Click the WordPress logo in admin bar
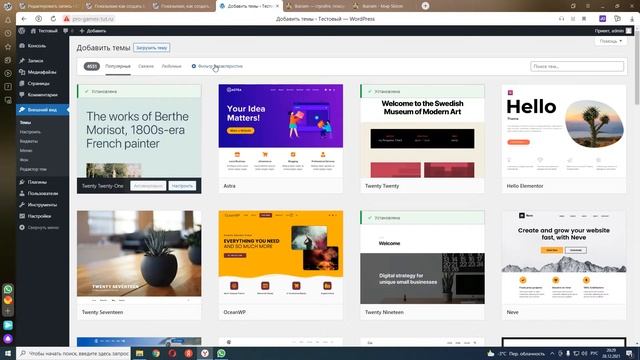Image resolution: width=640 pixels, height=360 pixels. [x=22, y=31]
